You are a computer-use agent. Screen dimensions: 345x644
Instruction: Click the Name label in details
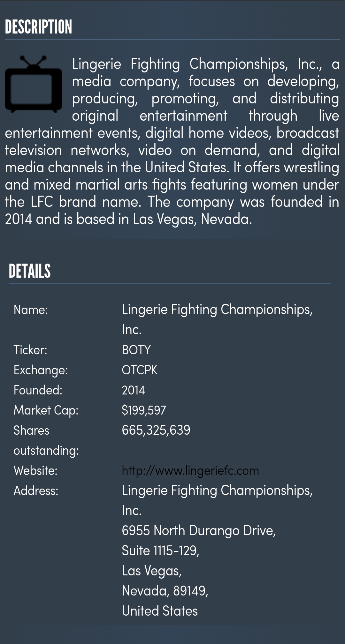pos(31,310)
